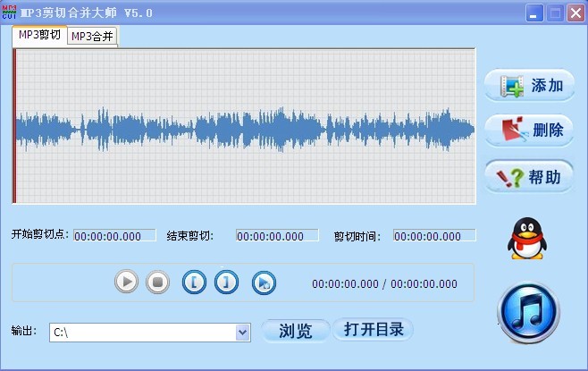588x371 pixels.
Task: Click the 剪切时间 time field
Action: (434, 236)
